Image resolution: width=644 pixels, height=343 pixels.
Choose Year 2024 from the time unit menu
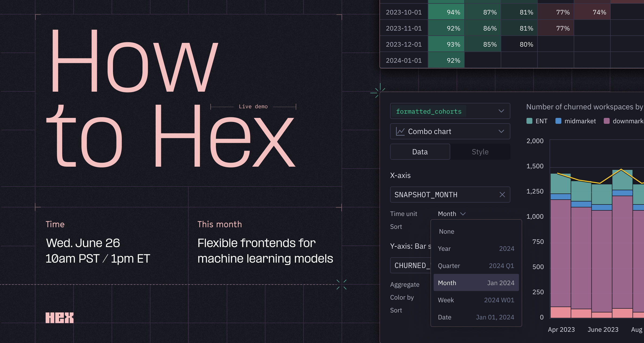point(476,248)
